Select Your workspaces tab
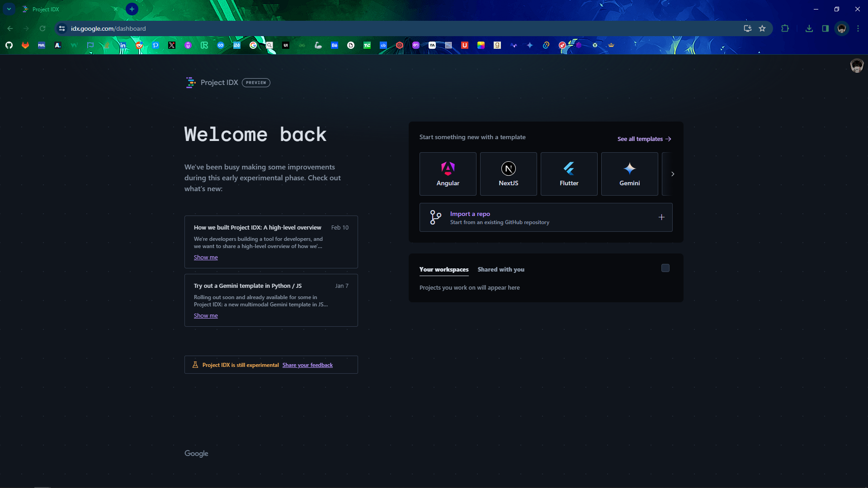 [x=443, y=269]
